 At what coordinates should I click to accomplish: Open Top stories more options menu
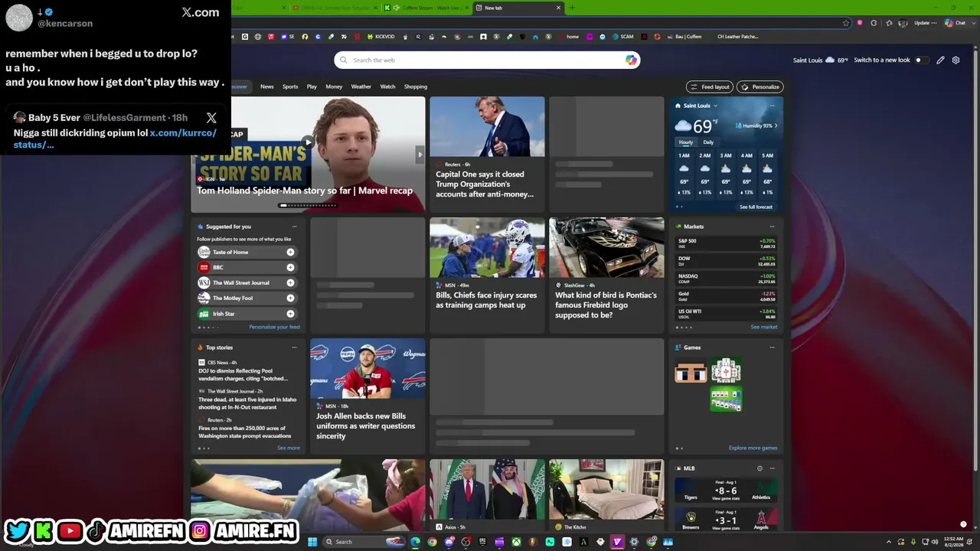click(294, 347)
